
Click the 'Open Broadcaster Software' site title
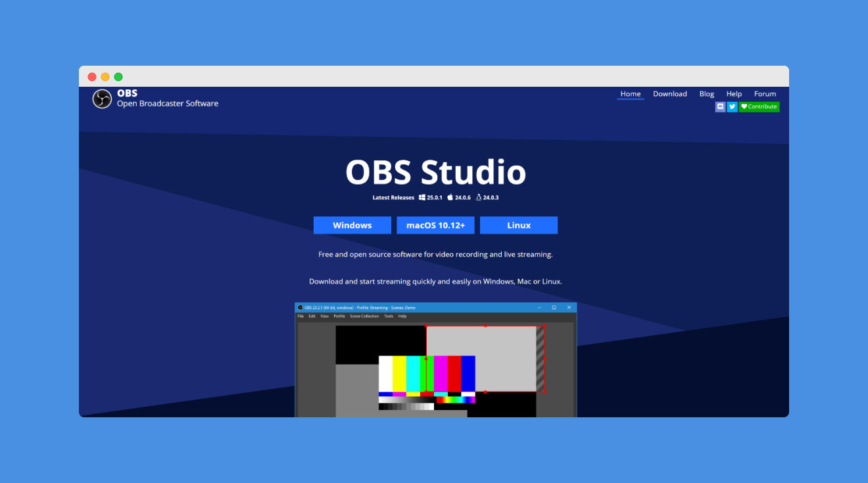[x=168, y=103]
